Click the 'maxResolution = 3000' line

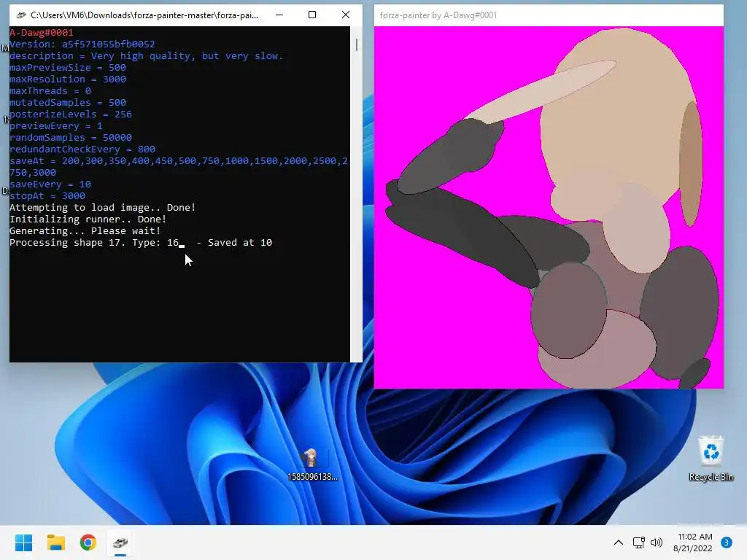pos(68,79)
